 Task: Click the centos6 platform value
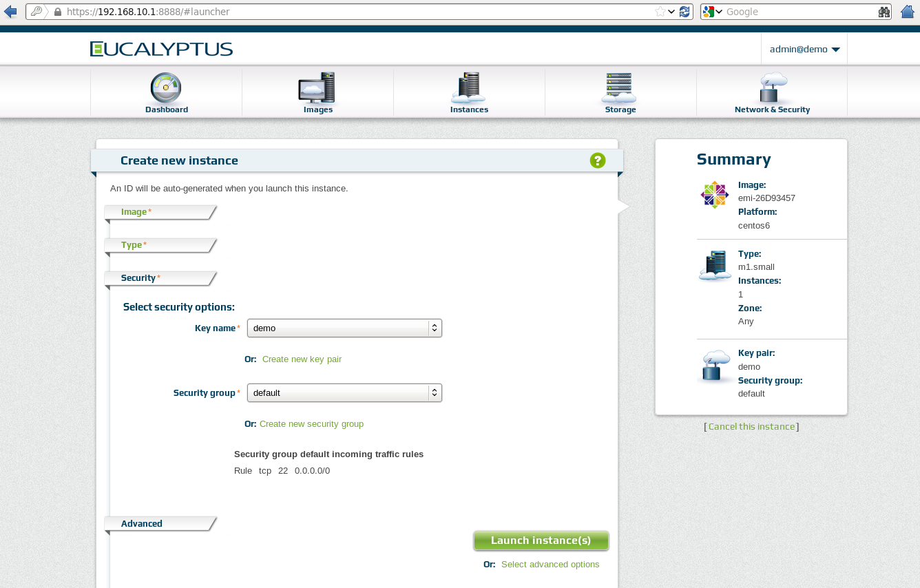click(754, 226)
